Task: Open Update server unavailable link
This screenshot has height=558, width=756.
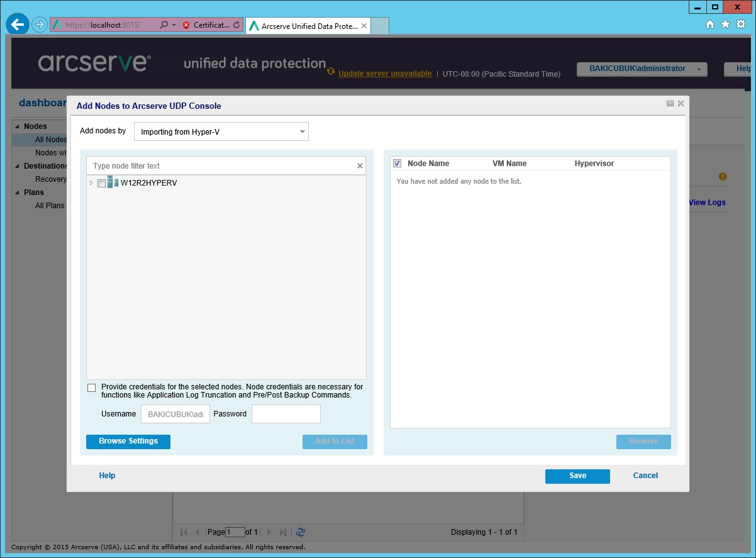Action: click(385, 74)
